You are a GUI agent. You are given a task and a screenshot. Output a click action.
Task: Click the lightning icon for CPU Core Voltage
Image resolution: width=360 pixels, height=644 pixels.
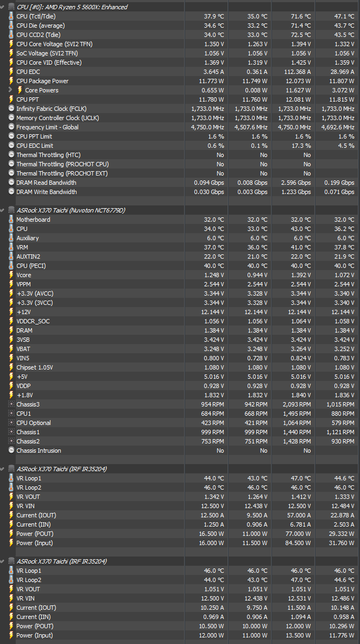point(11,44)
